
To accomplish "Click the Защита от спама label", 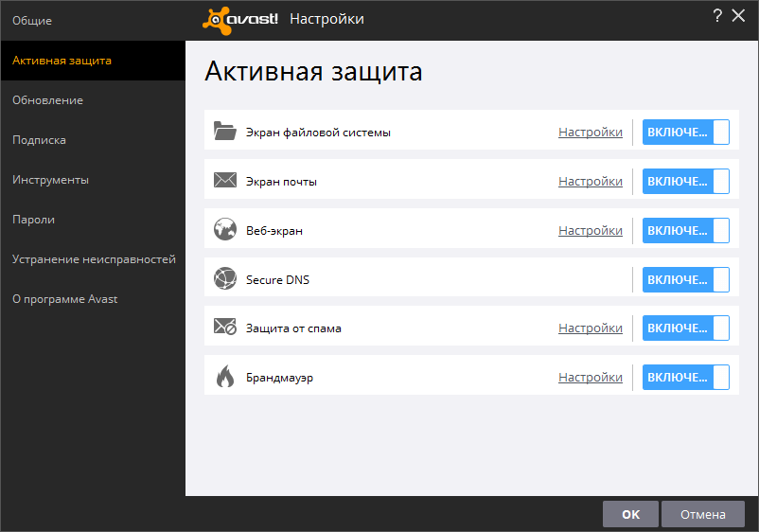I will [293, 328].
